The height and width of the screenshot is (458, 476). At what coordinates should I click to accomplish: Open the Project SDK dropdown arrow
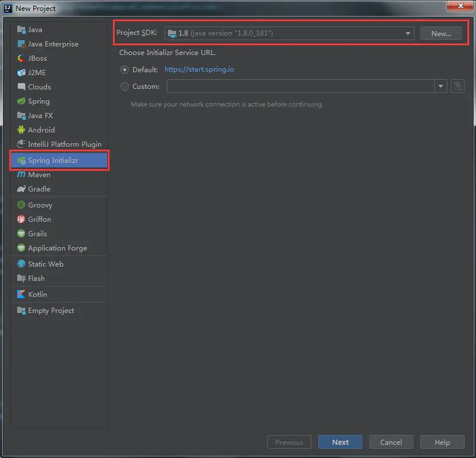(x=408, y=33)
